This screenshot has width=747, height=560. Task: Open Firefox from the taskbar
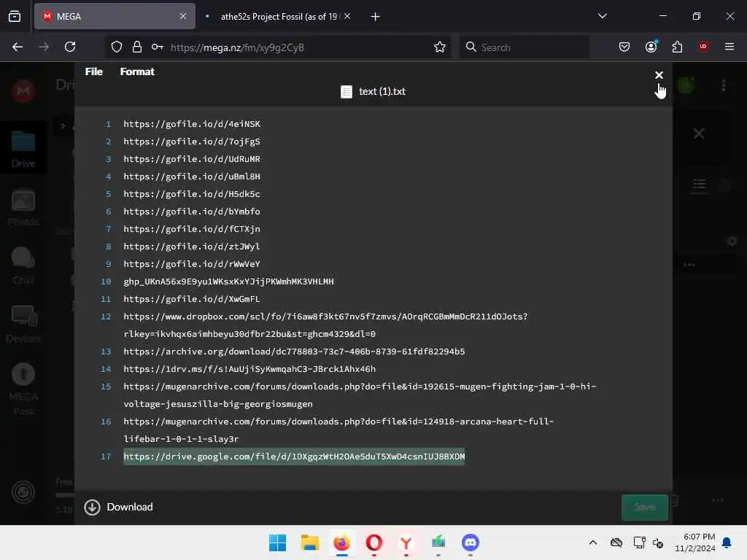341,542
